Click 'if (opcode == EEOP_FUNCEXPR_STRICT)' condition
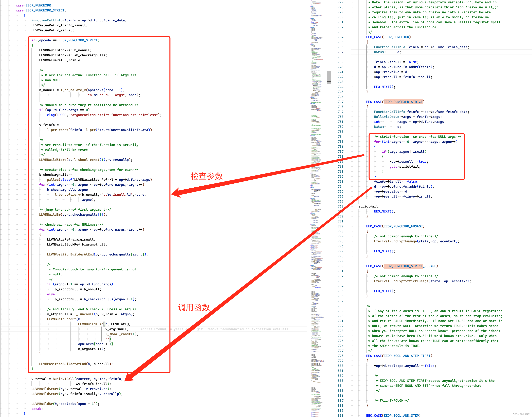 pyautogui.click(x=65, y=40)
